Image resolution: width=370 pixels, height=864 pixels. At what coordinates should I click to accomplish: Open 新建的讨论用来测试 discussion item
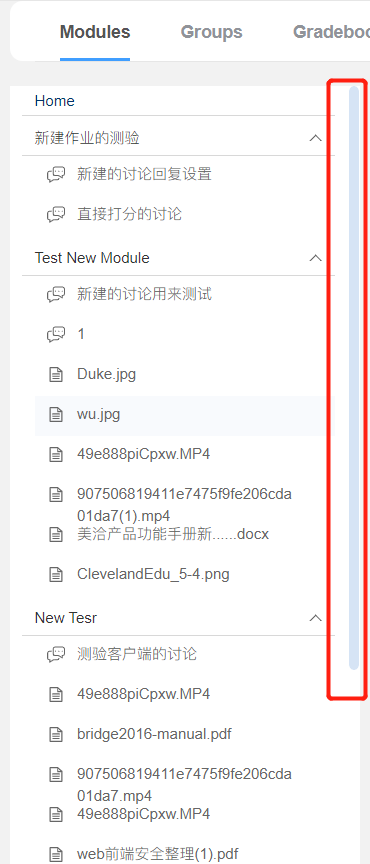(144, 294)
